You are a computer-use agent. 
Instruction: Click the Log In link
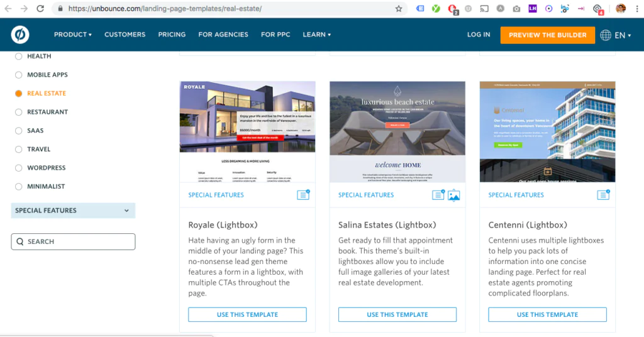479,35
